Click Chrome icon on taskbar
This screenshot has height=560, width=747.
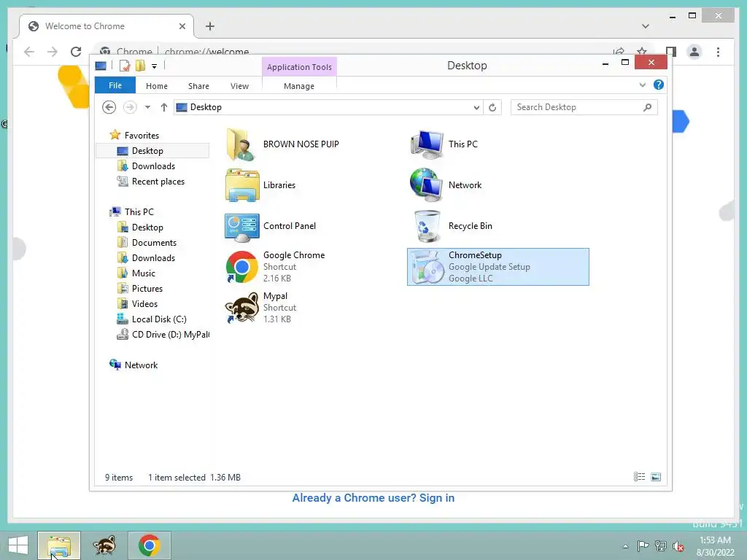click(x=149, y=545)
